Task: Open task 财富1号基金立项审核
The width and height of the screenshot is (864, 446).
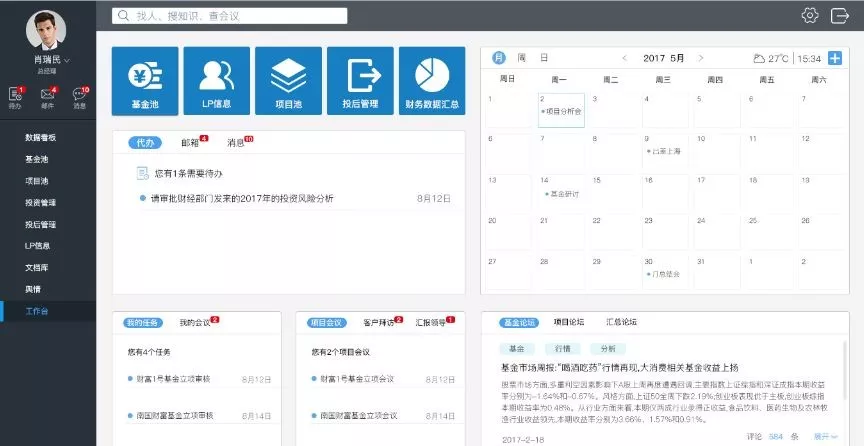Action: [173, 379]
